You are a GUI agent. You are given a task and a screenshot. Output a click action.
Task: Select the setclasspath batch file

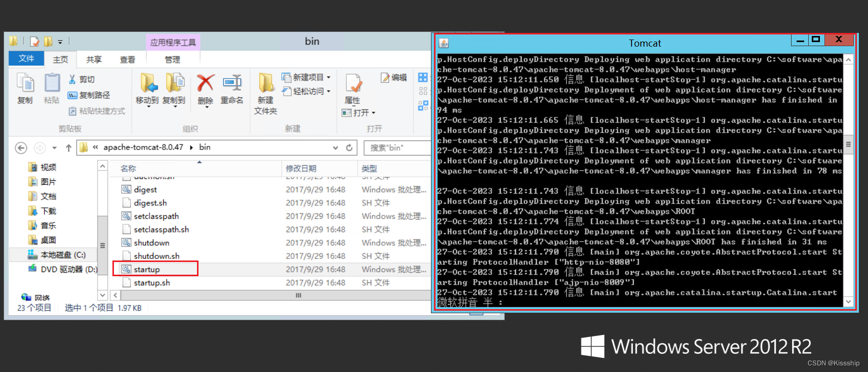coord(156,216)
